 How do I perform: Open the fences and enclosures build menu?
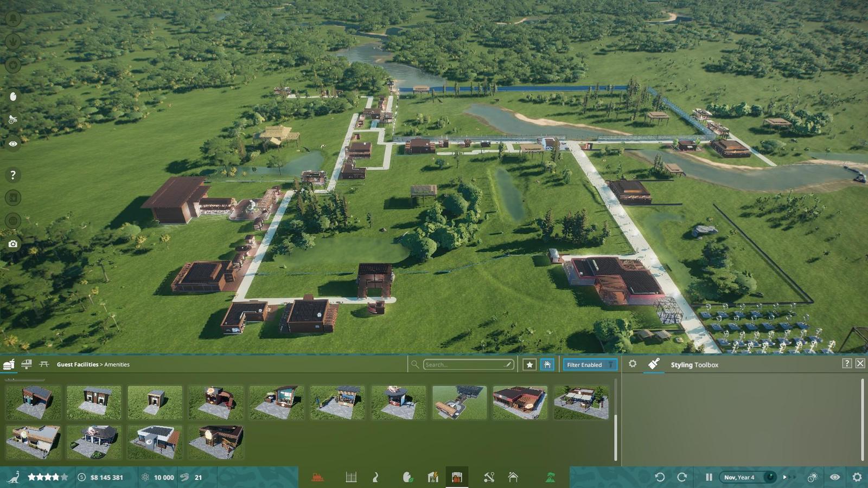(351, 477)
